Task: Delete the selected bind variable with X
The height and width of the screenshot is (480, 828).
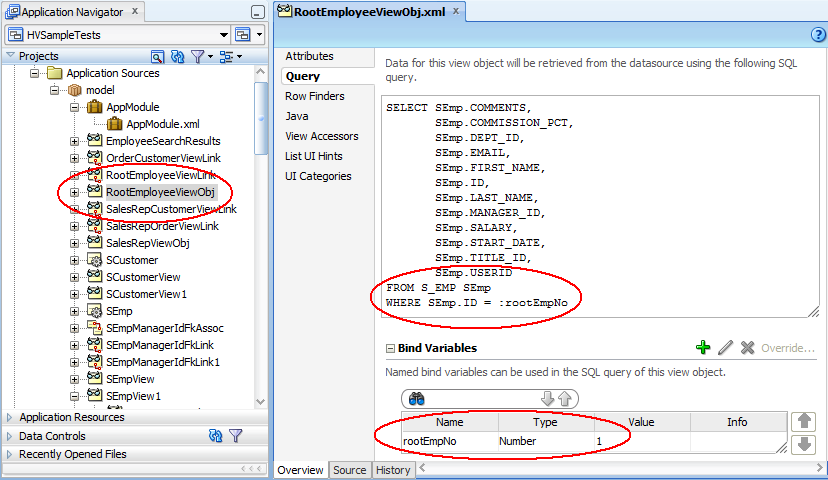Action: 747,347
